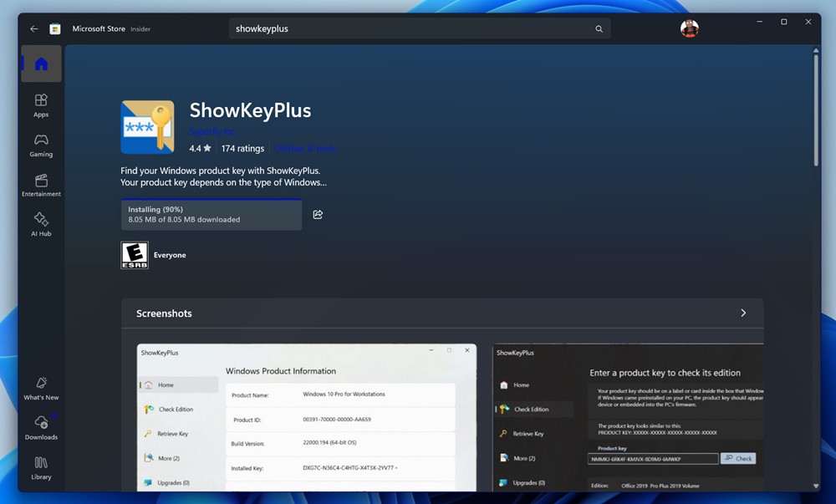View the 174 ratings details
Viewport: 836px width, 504px height.
point(242,148)
